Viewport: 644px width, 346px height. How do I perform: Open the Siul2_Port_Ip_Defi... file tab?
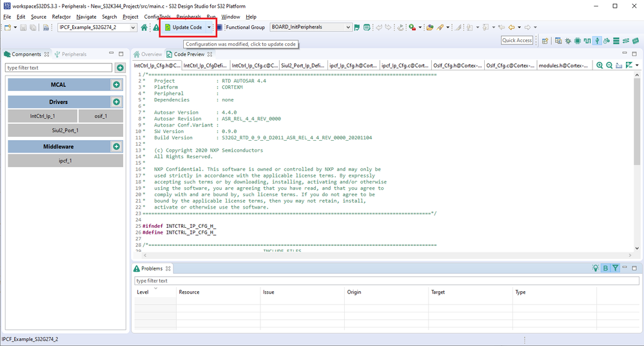tap(303, 65)
